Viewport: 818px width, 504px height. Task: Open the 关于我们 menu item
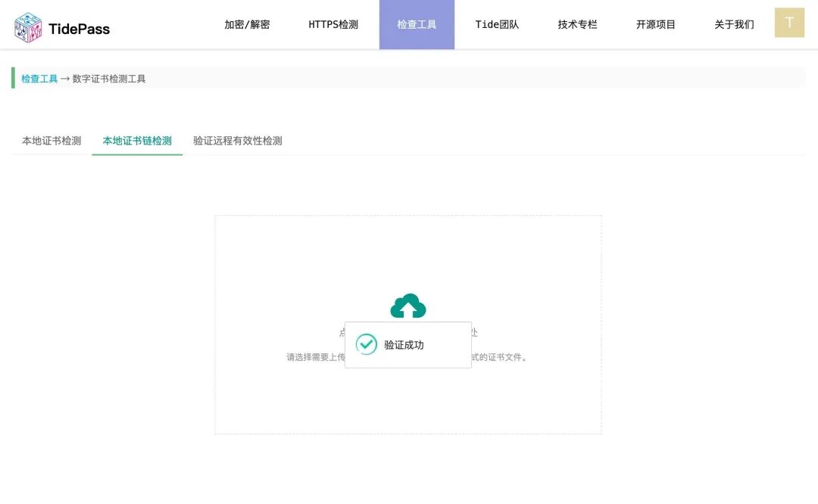click(734, 24)
